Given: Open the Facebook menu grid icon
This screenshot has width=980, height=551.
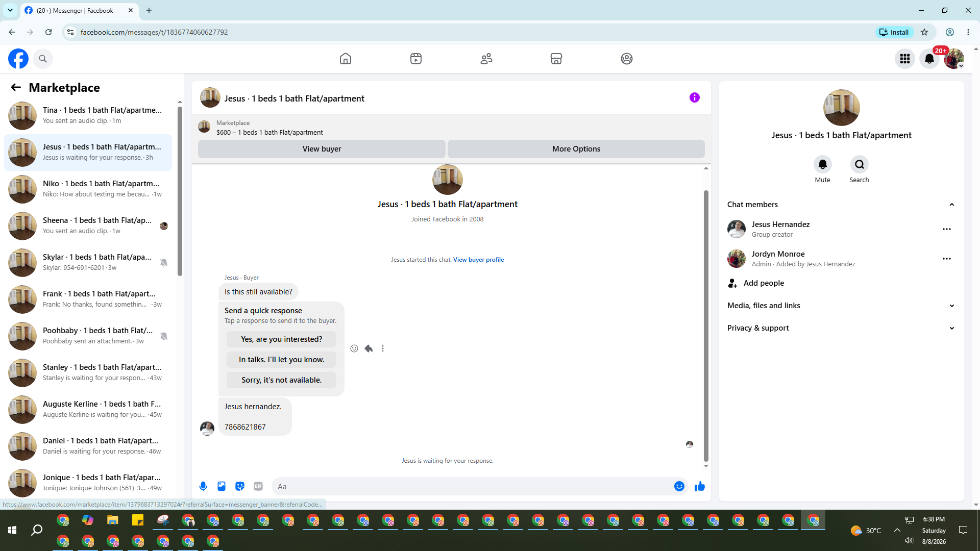Looking at the screenshot, I should pyautogui.click(x=905, y=59).
